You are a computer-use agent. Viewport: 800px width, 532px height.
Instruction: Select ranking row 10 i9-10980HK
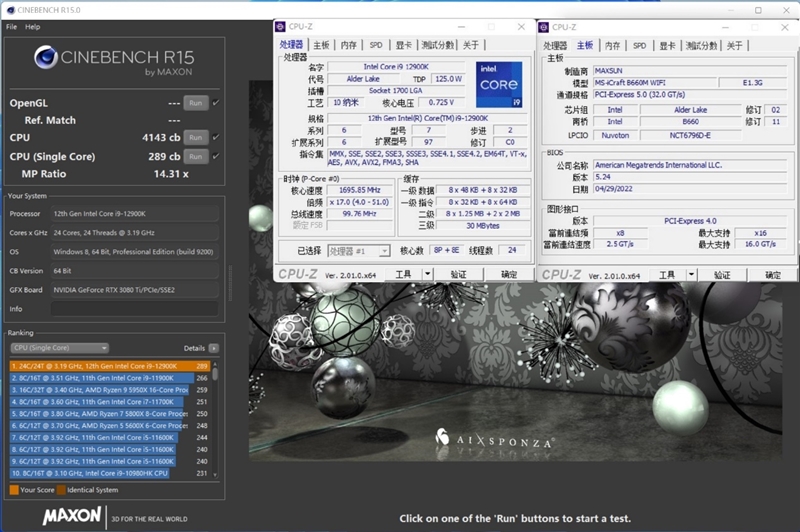(110, 473)
